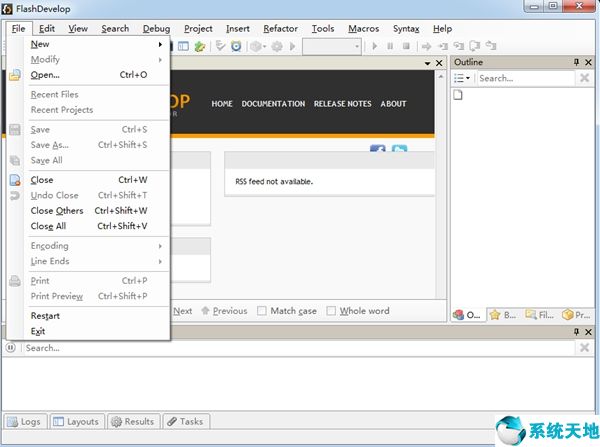Open the Insert menu
Image resolution: width=600 pixels, height=447 pixels.
(x=237, y=29)
